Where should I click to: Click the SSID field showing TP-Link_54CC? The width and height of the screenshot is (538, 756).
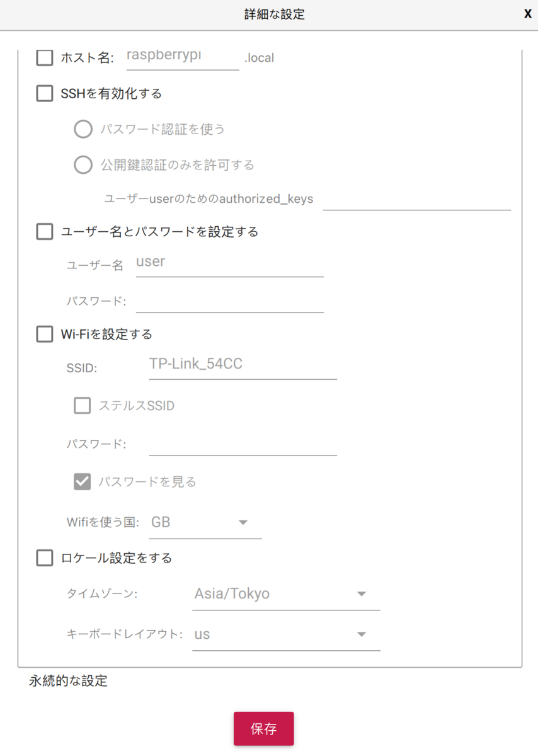(243, 365)
